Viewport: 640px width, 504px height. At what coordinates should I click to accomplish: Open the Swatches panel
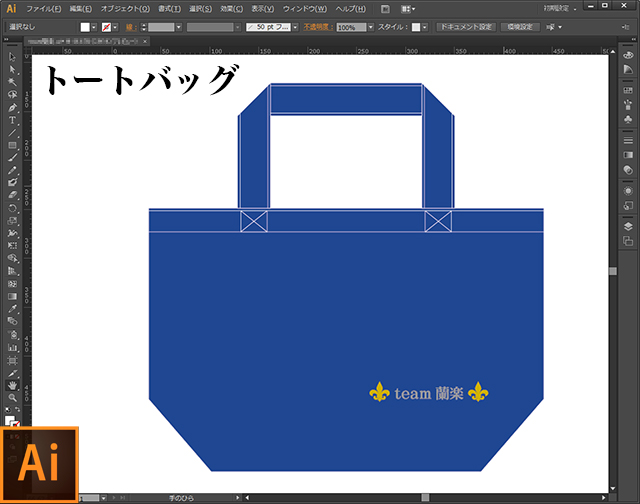click(628, 90)
